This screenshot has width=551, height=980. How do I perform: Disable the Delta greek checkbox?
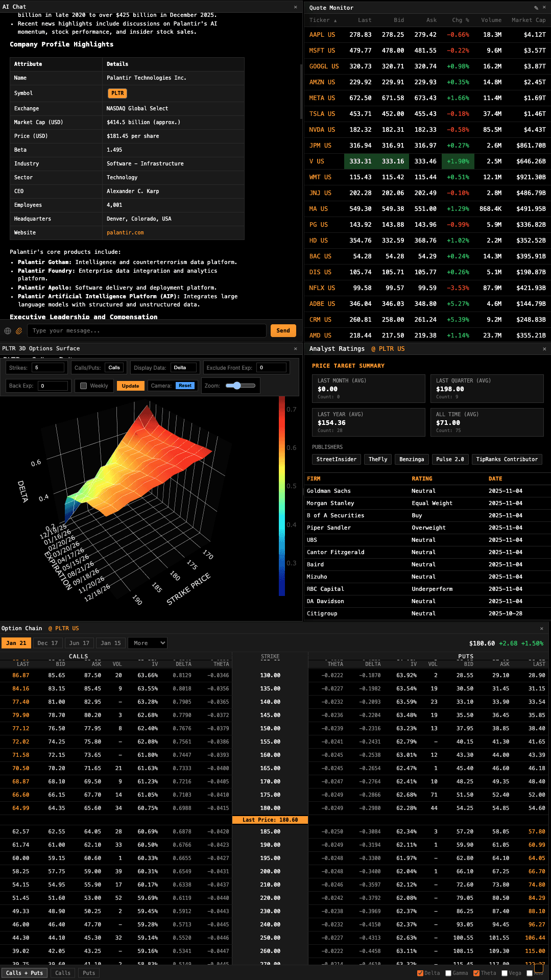point(420,973)
